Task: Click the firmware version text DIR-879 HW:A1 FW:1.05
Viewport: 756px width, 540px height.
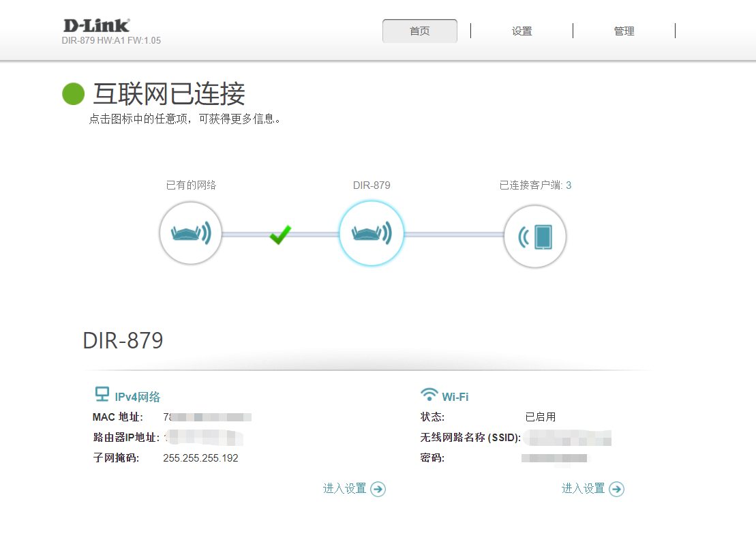Action: click(111, 40)
